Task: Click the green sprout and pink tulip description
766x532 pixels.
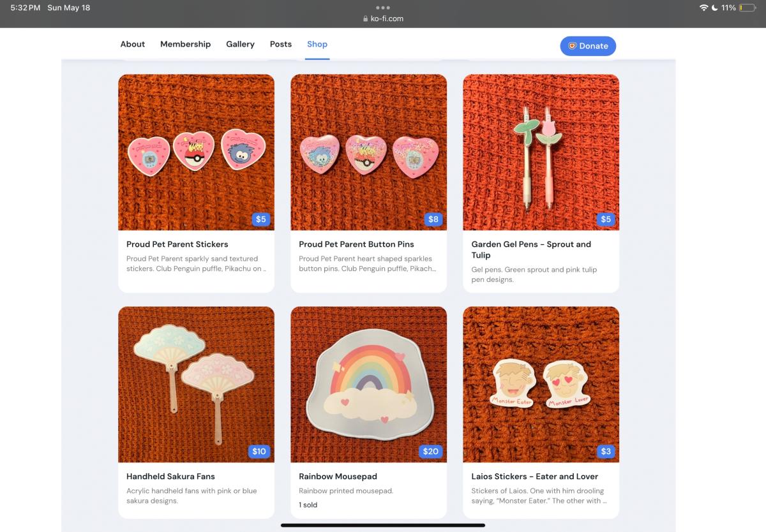Action: pyautogui.click(x=534, y=274)
